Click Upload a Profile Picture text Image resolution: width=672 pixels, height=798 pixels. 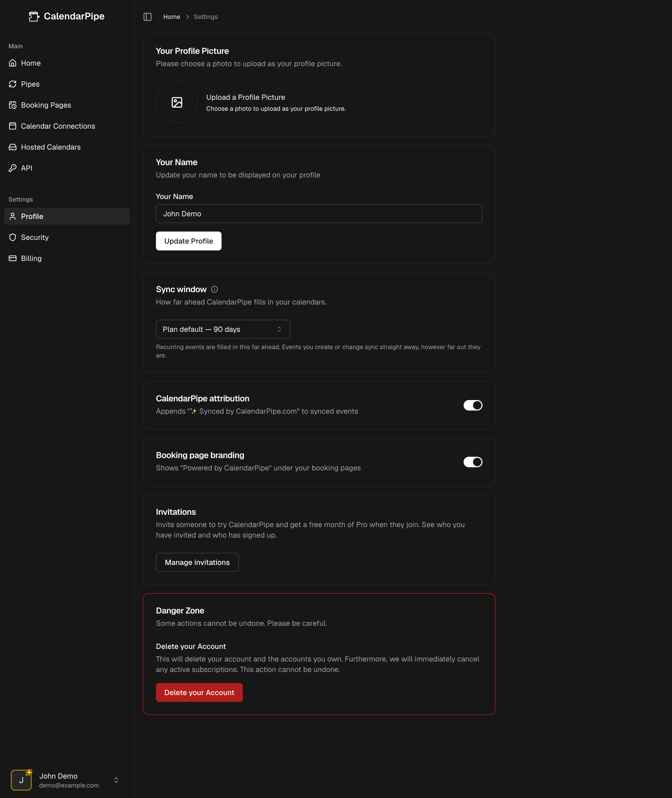click(246, 97)
